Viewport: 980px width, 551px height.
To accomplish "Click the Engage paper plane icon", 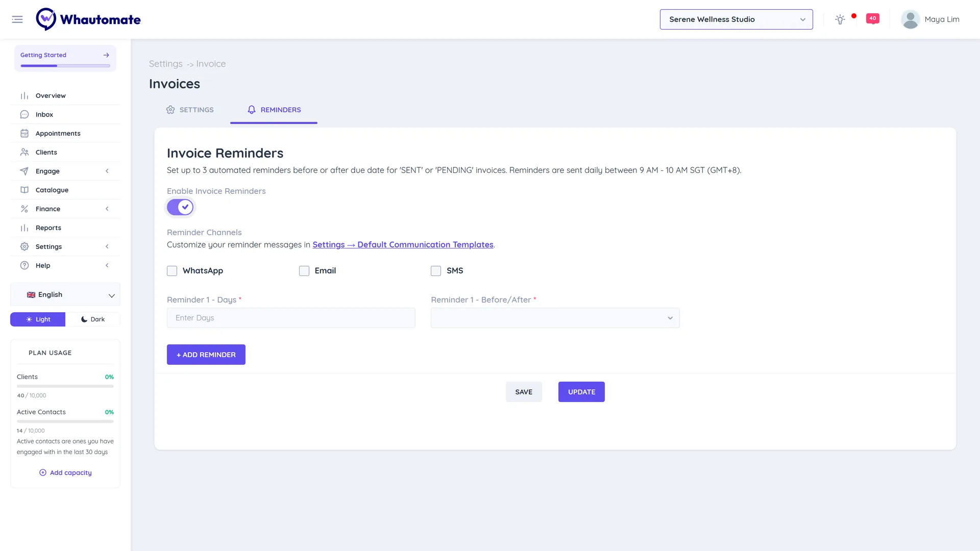I will [24, 171].
